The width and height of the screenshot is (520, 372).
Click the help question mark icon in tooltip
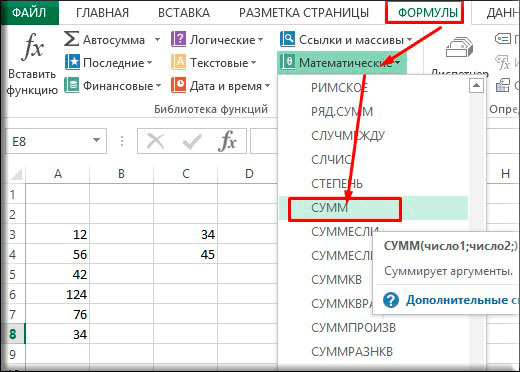tap(391, 300)
